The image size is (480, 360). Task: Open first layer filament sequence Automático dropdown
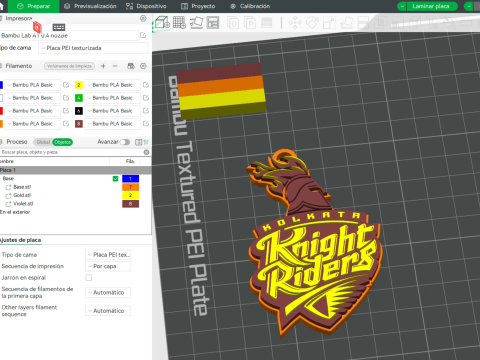[x=108, y=292]
